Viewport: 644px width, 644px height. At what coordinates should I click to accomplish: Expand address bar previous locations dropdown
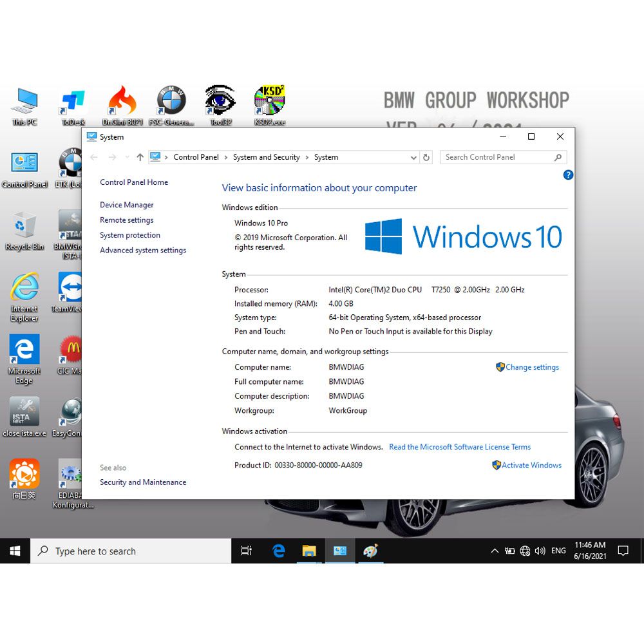413,157
